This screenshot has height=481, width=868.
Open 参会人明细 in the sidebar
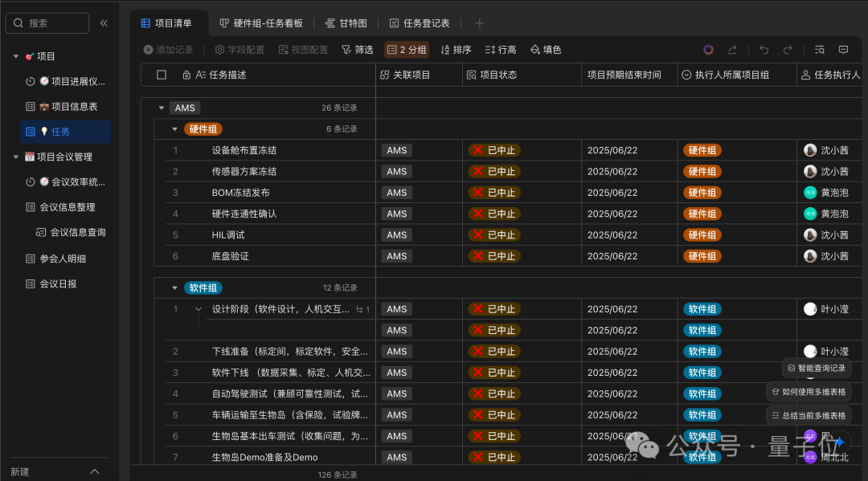coord(65,259)
